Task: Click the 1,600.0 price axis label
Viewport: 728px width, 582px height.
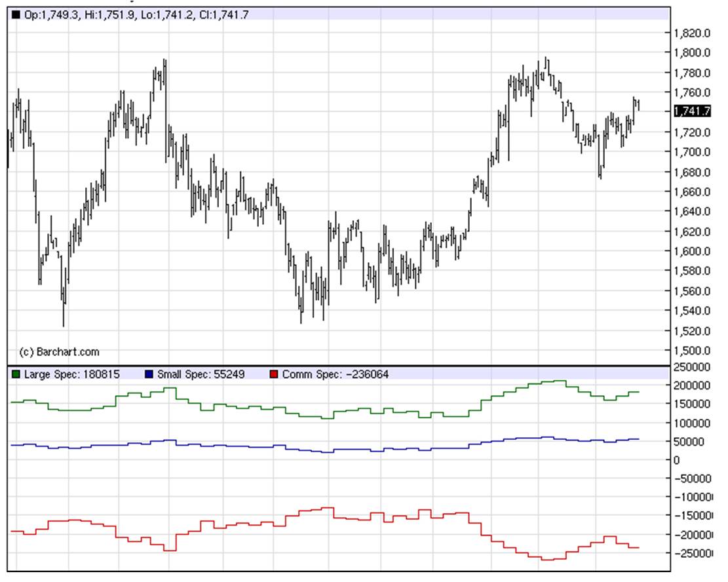Action: click(693, 252)
